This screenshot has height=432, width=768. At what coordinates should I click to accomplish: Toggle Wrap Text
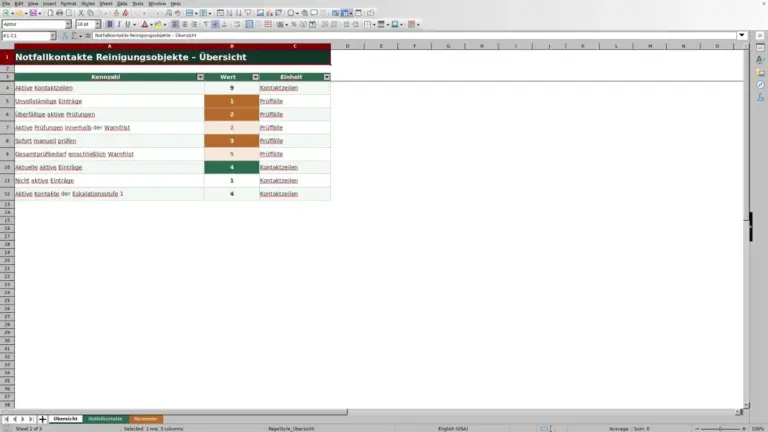[237, 24]
